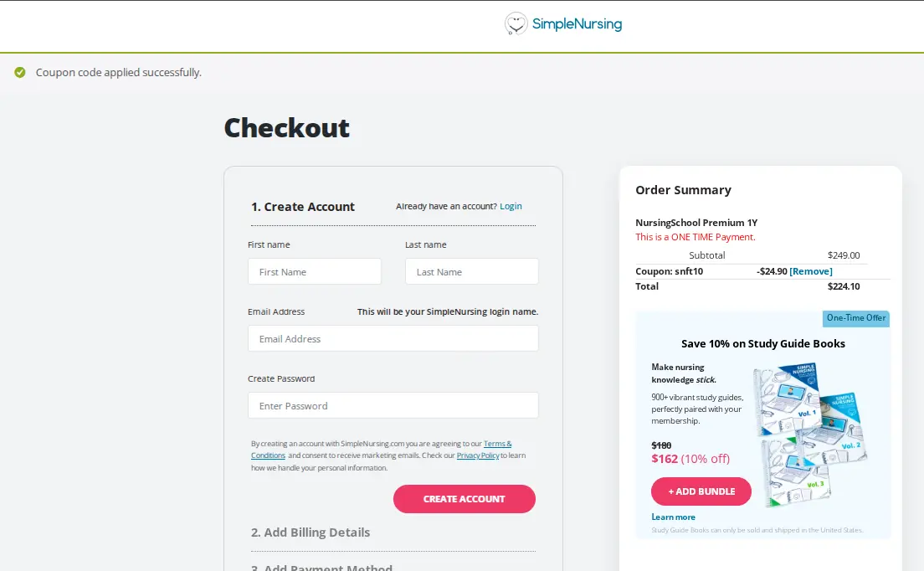
Task: Select the Email Address input box
Action: pos(393,339)
